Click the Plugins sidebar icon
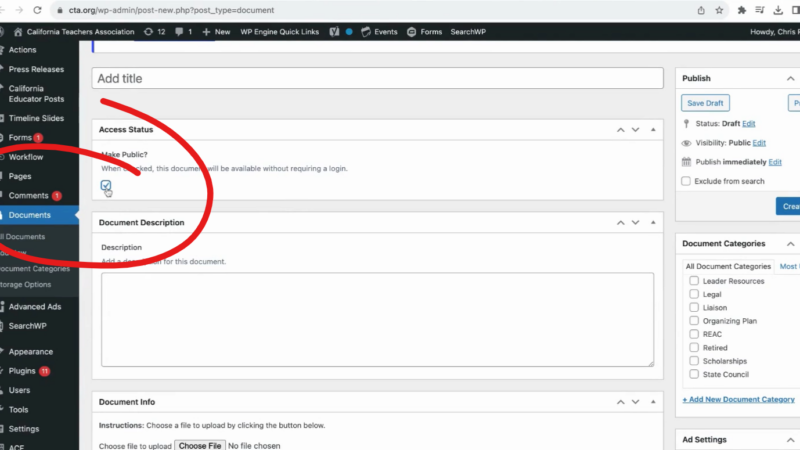Viewport: 800px width, 450px height. tap(0, 371)
